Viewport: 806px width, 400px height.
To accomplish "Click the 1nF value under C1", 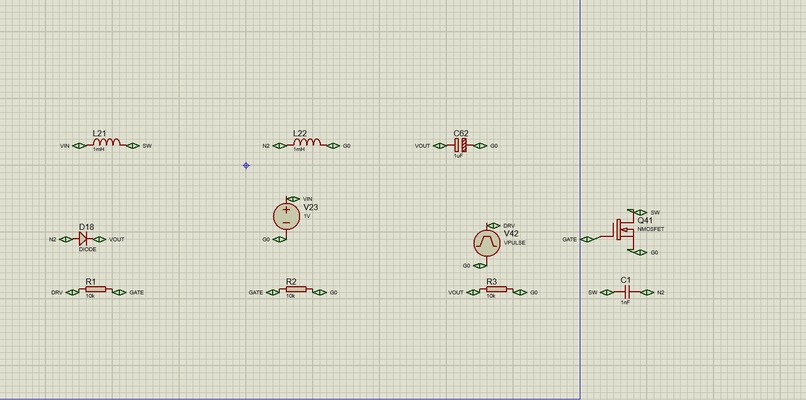I will click(625, 302).
